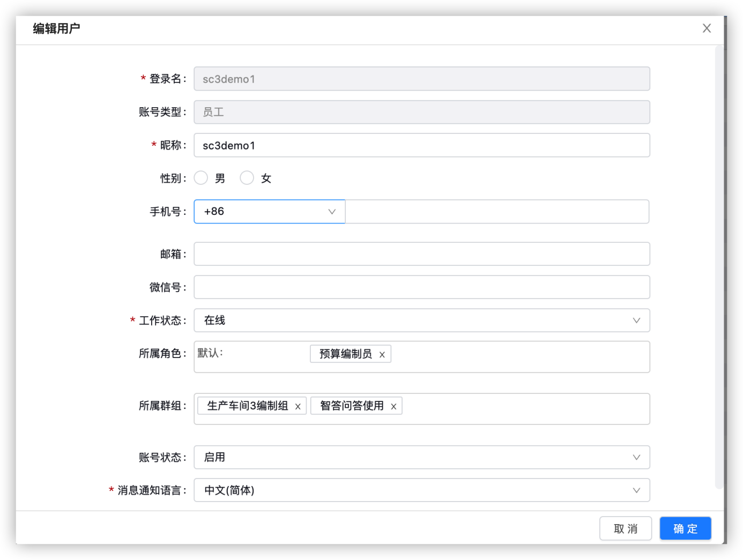Close the 编辑用户 dialog
Screen dimensions: 743x560
[707, 28]
